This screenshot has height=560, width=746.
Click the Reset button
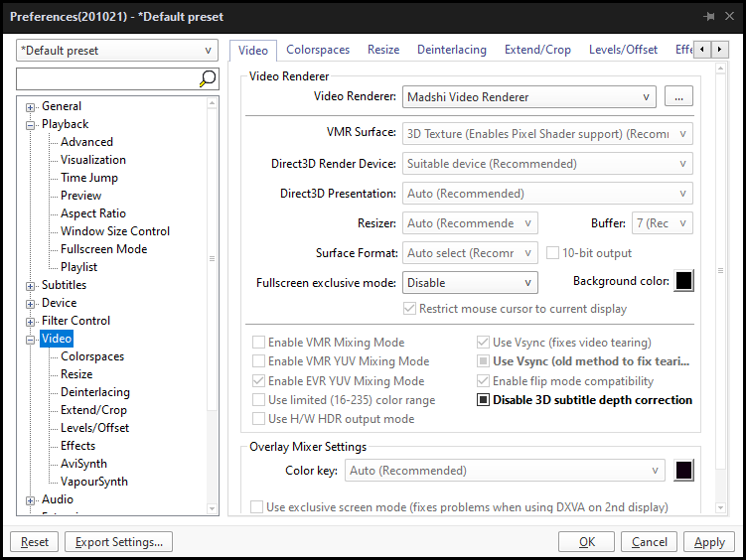pos(34,542)
